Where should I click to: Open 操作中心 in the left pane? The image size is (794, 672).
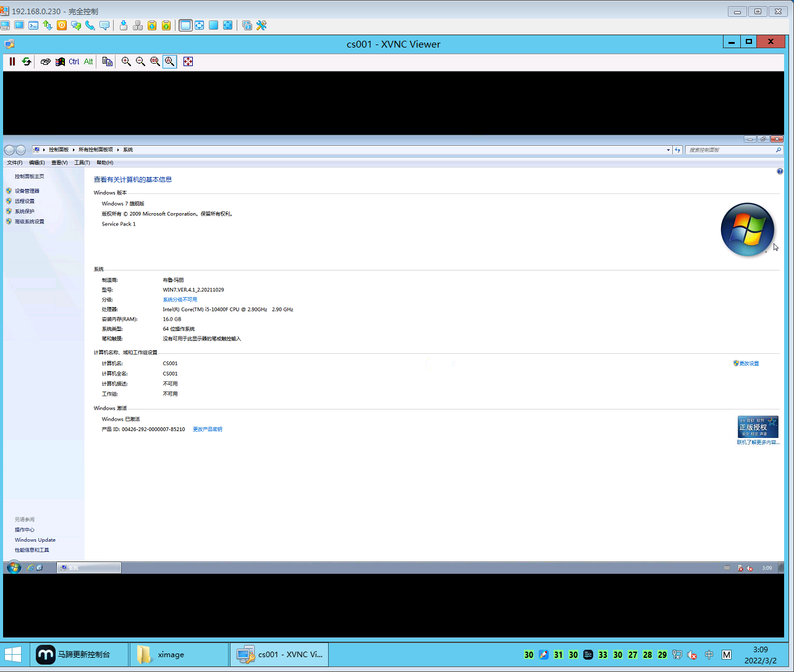(25, 530)
